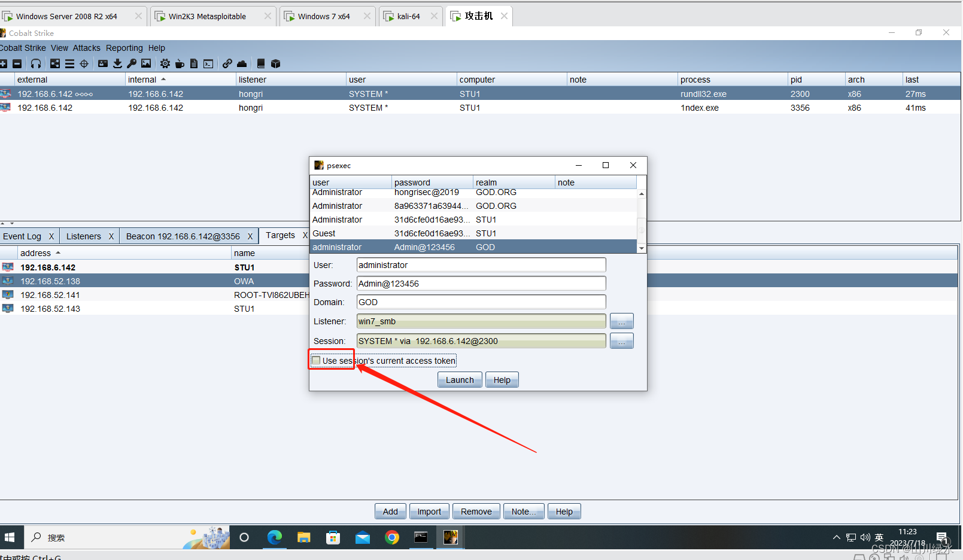Click the Import button under targets
963x560 pixels.
(x=429, y=512)
